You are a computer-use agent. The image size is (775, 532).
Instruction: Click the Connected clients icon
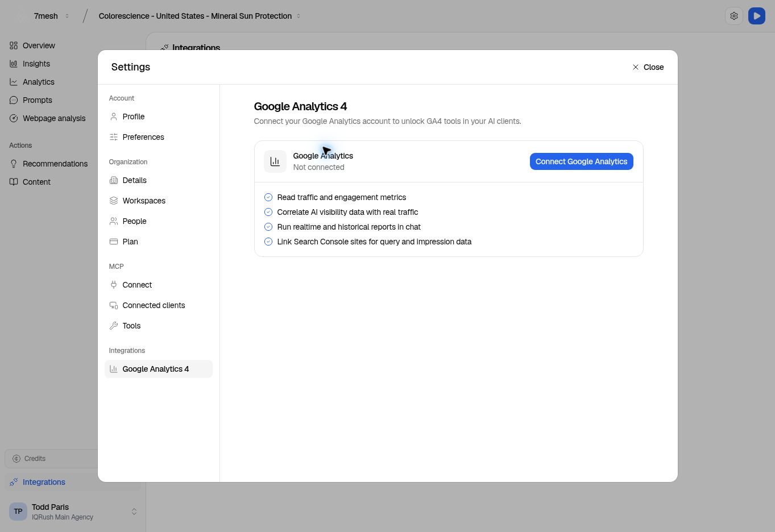pyautogui.click(x=114, y=305)
